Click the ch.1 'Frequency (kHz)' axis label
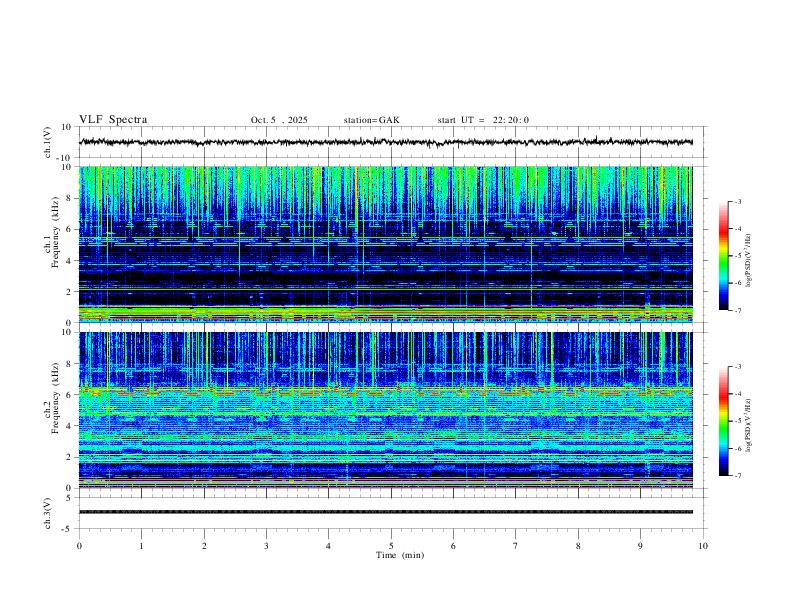 pos(55,232)
